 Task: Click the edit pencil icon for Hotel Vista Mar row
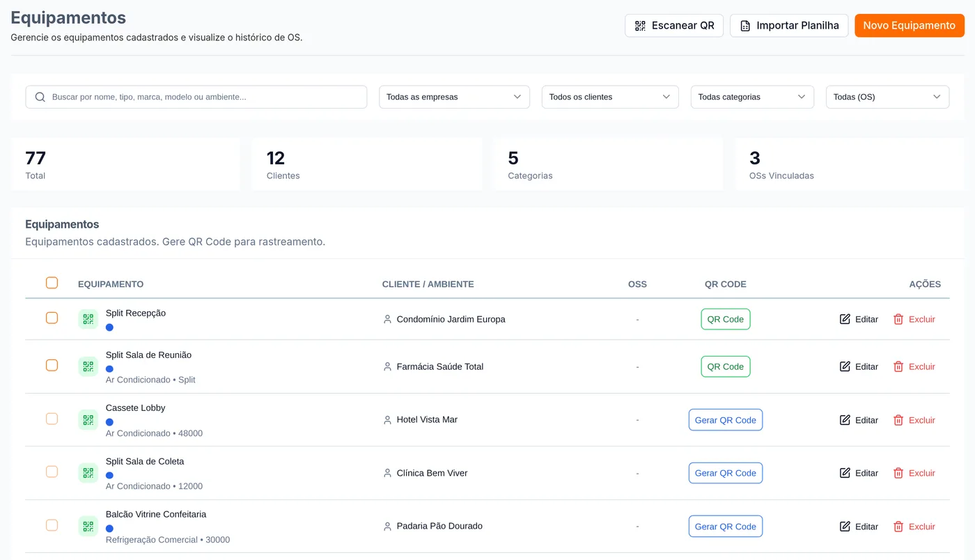[x=845, y=420]
